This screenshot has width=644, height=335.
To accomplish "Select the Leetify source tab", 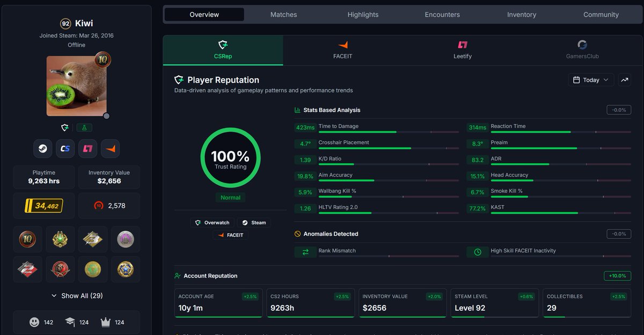I will pyautogui.click(x=463, y=50).
